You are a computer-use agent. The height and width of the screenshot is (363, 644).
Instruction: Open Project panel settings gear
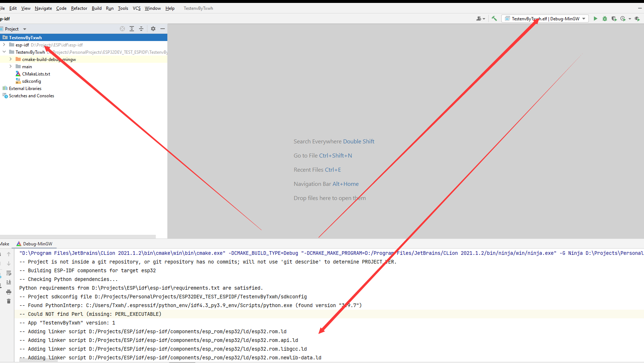(153, 29)
